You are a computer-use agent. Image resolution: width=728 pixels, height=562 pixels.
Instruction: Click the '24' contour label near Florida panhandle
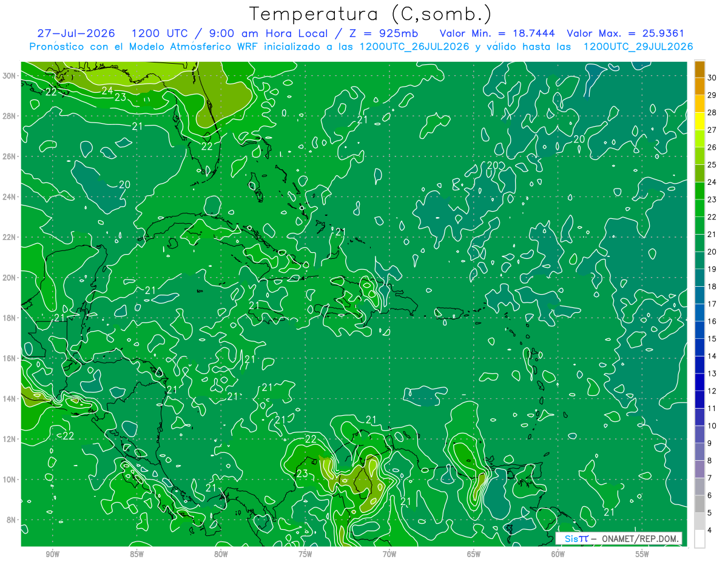(107, 91)
